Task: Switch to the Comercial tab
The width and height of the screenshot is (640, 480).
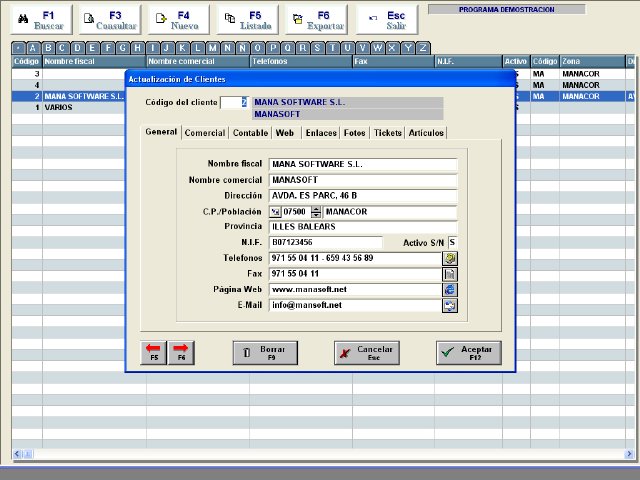Action: (204, 133)
